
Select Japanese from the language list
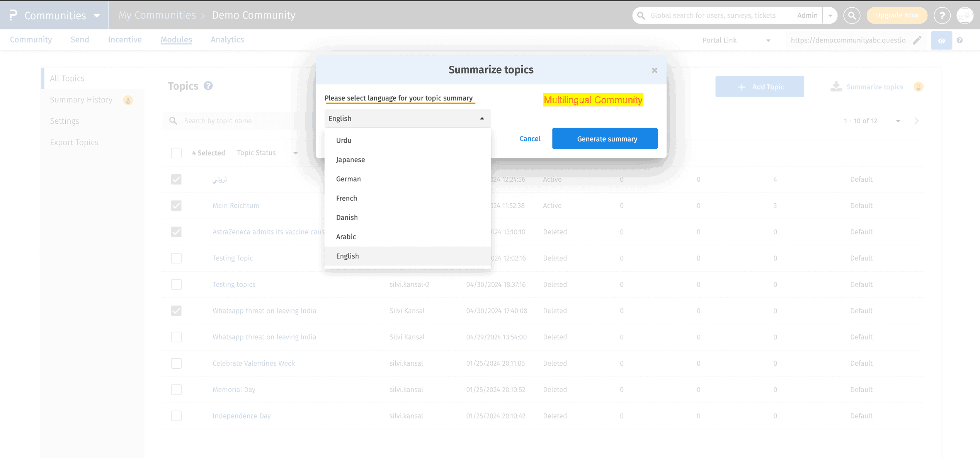click(350, 160)
